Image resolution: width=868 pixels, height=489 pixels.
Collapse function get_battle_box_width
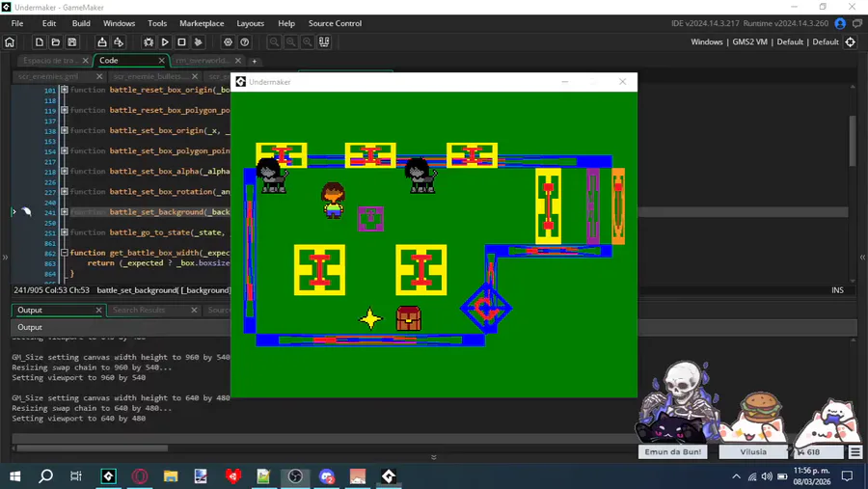pyautogui.click(x=65, y=253)
